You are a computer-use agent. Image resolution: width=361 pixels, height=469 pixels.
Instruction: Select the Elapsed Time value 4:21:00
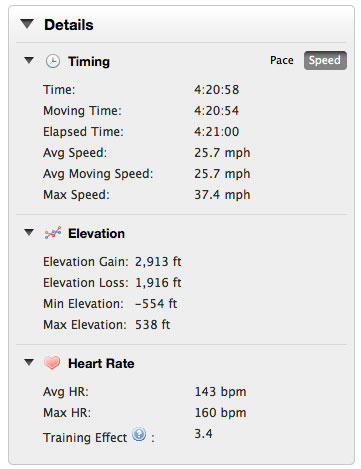[x=217, y=132]
